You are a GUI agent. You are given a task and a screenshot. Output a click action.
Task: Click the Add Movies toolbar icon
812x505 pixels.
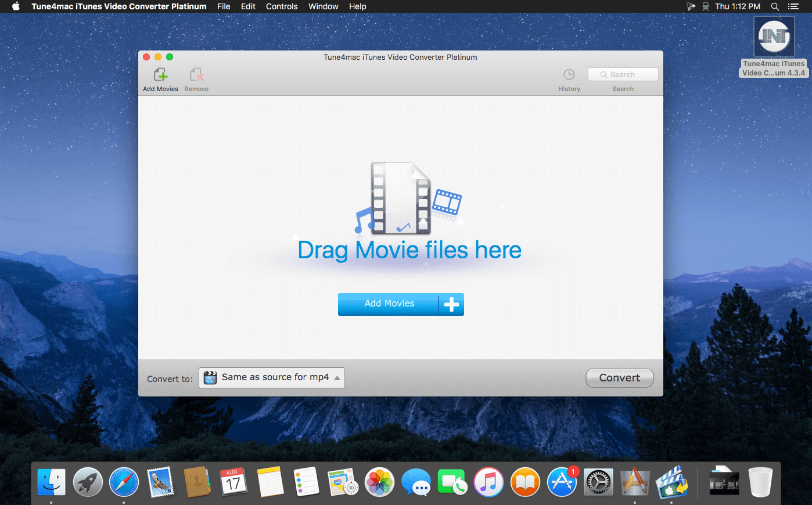point(160,75)
